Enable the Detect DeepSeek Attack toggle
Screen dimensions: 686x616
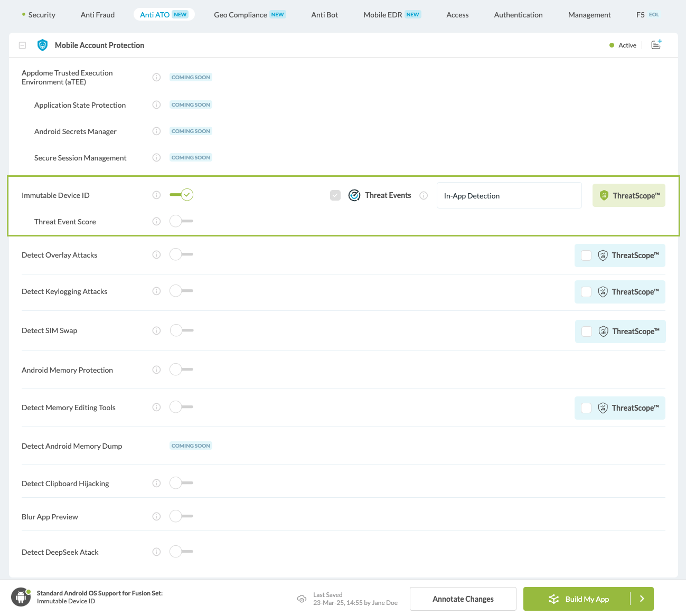[x=181, y=551]
